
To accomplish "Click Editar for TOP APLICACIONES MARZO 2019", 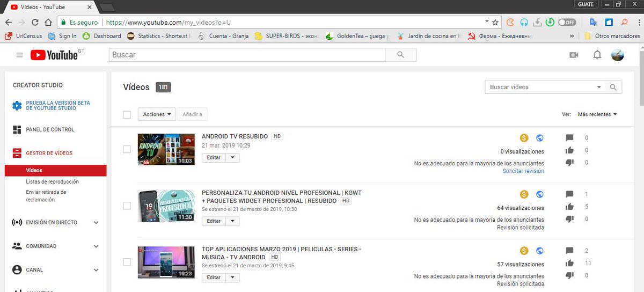I will pos(214,278).
